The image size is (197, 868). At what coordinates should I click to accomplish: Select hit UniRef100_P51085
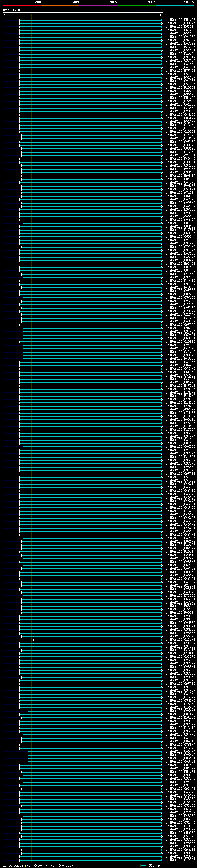(180, 84)
